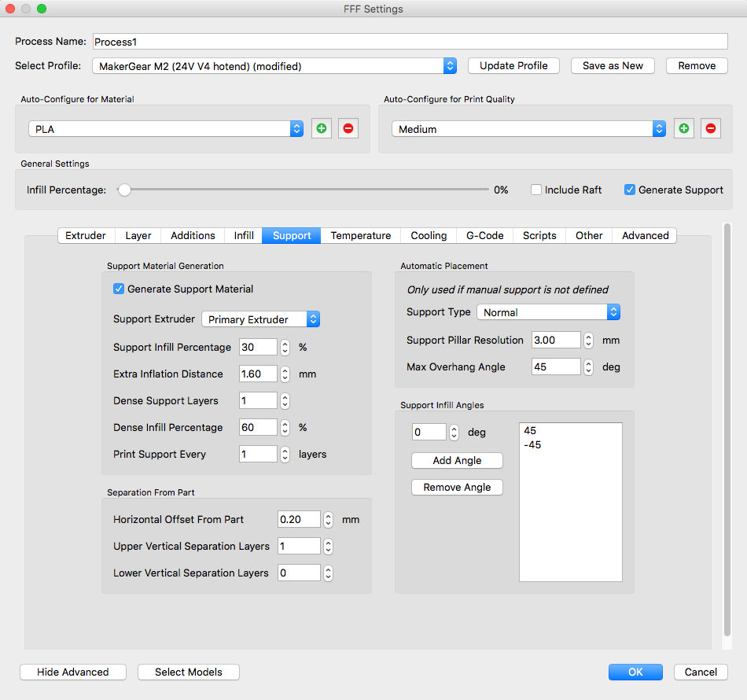Click the Horizontal Offset From Part stepper
The image size is (747, 700).
pos(329,520)
